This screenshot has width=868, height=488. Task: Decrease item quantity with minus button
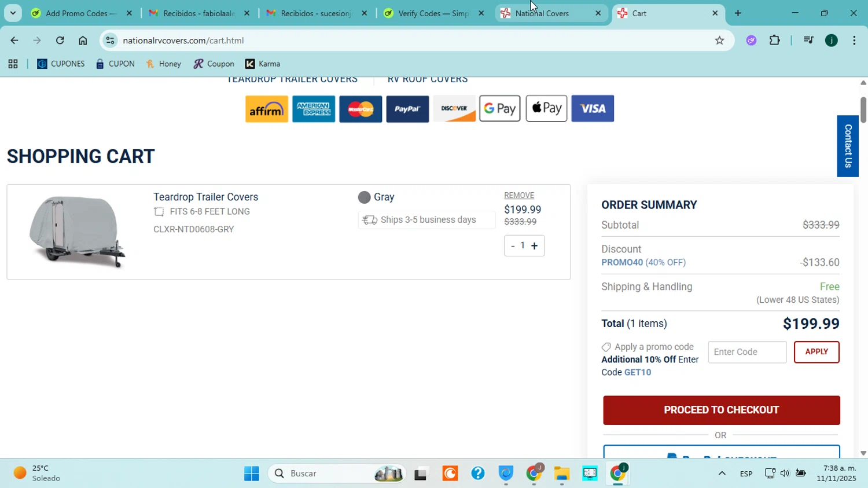(513, 246)
